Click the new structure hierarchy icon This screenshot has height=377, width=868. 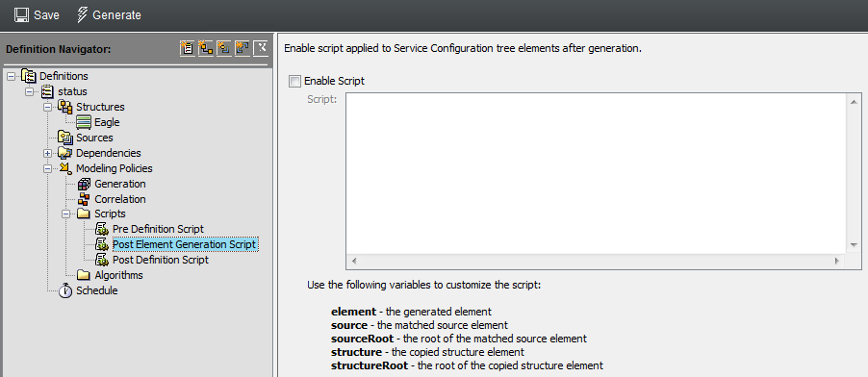point(206,48)
